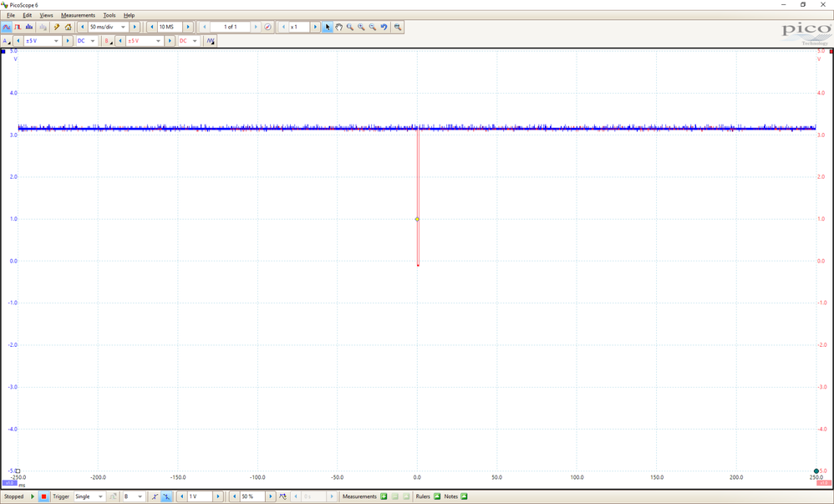Select the Zoom window magnifier tool
The image size is (834, 504).
(350, 27)
